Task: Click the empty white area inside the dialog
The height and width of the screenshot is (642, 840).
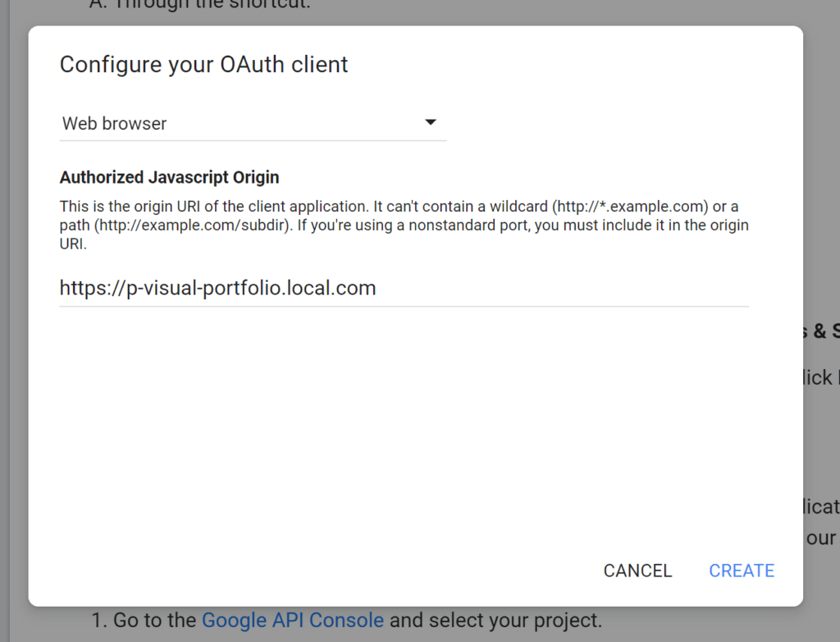Action: tap(402, 426)
